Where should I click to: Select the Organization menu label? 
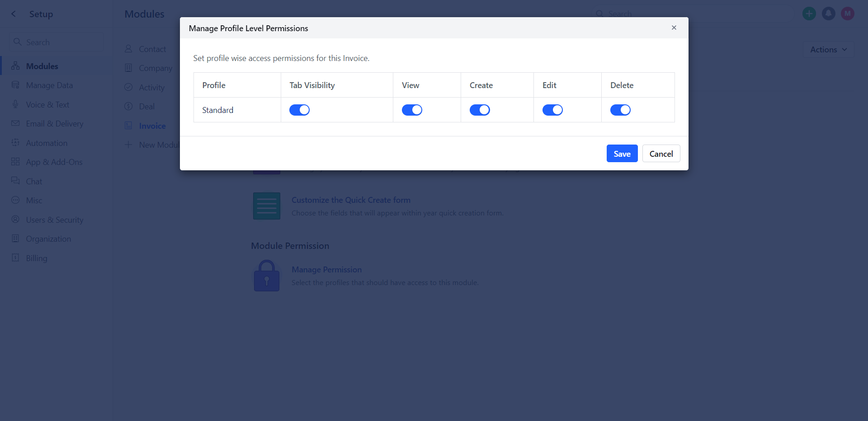[48, 239]
